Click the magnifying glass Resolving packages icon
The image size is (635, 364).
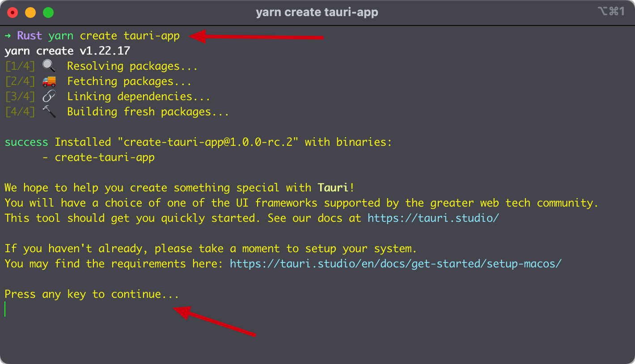point(49,66)
